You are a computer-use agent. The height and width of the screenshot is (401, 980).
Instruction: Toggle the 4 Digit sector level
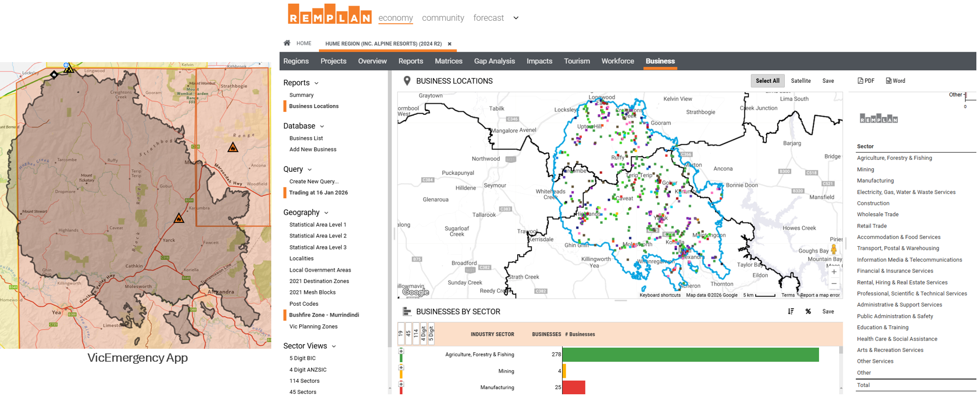[x=423, y=334]
